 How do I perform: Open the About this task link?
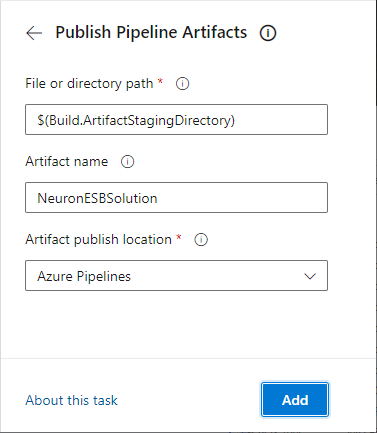tap(71, 400)
